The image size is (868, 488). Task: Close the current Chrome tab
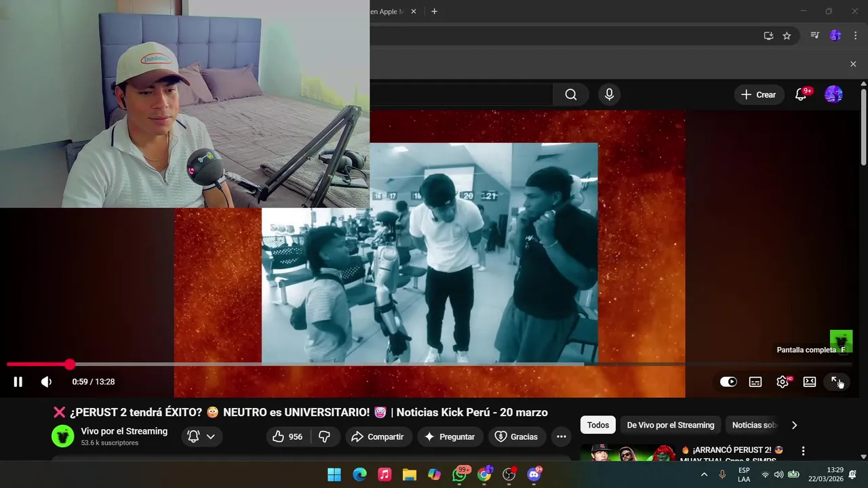click(x=414, y=12)
